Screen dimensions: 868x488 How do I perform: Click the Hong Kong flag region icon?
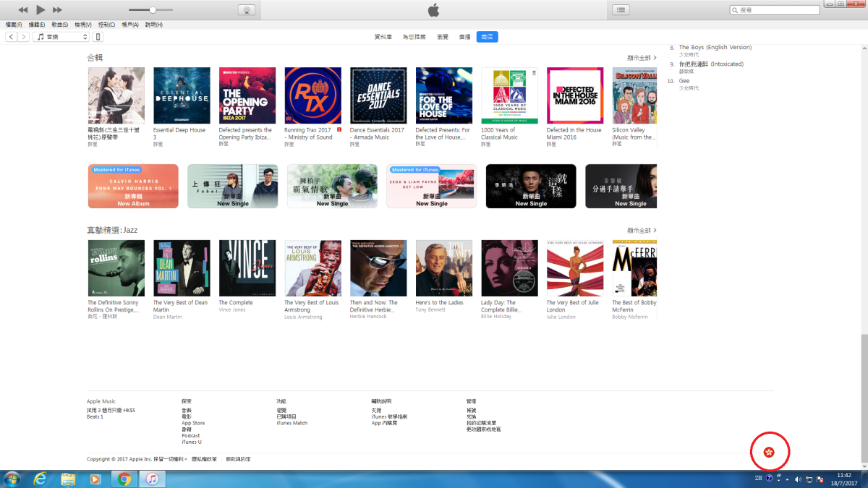(768, 453)
